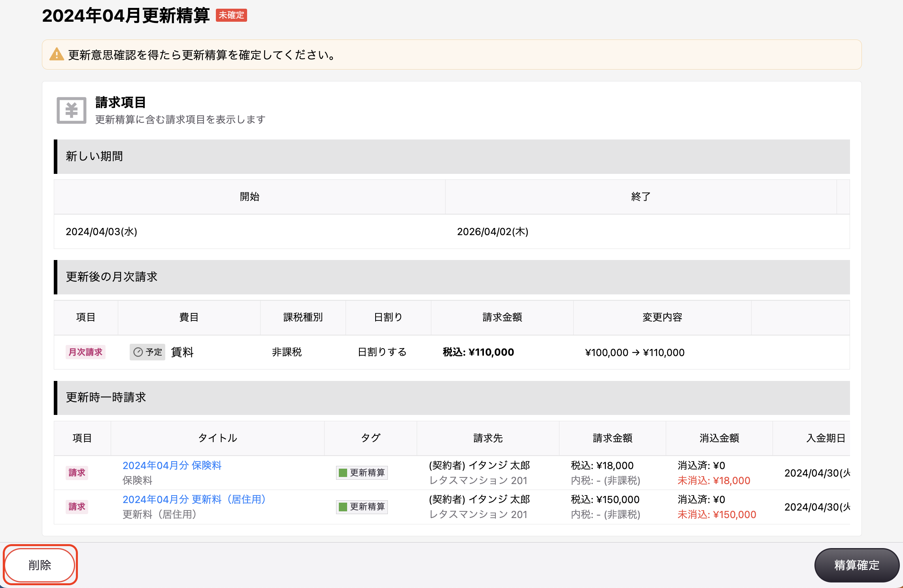The height and width of the screenshot is (588, 903).
Task: Click the 費目 column header
Action: coord(189,317)
